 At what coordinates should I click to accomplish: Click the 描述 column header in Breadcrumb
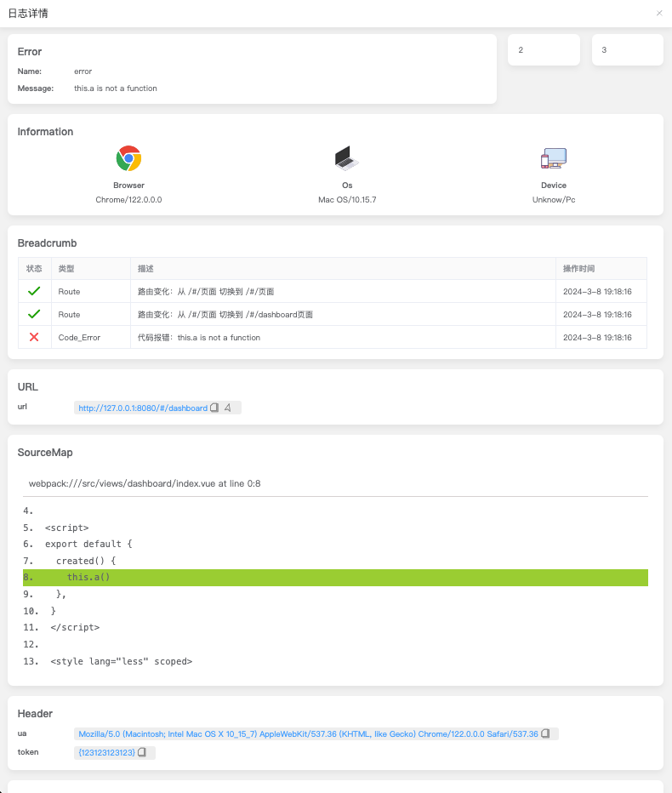(145, 269)
